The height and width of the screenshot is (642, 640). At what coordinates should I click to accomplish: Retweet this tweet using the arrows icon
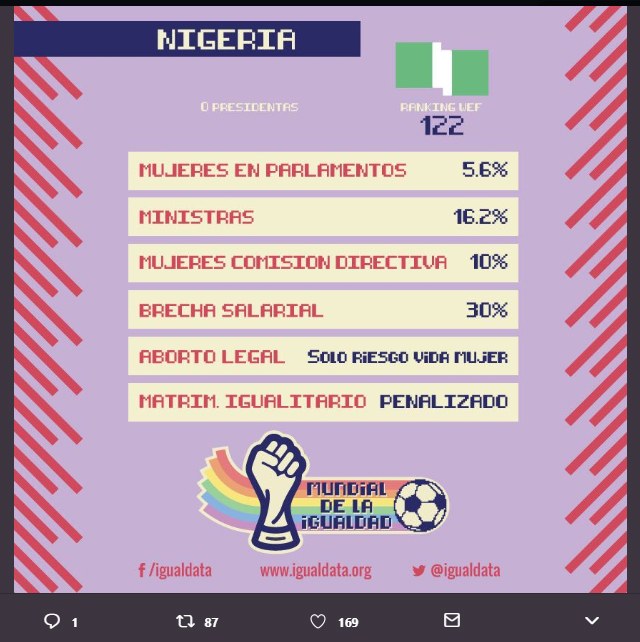click(184, 621)
